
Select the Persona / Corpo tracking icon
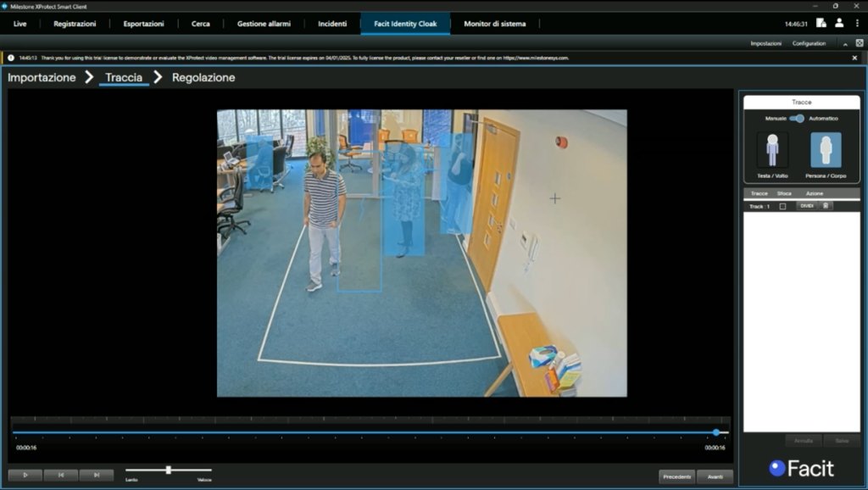pyautogui.click(x=826, y=149)
